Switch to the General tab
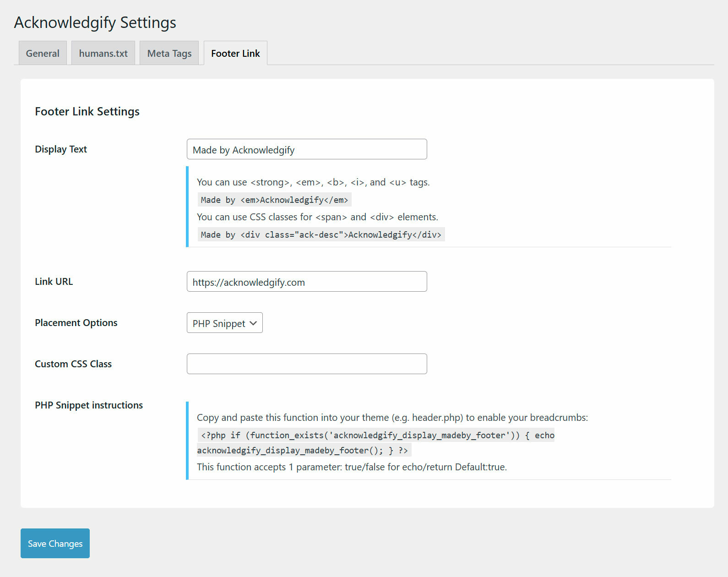Viewport: 728px width, 577px height. tap(43, 53)
